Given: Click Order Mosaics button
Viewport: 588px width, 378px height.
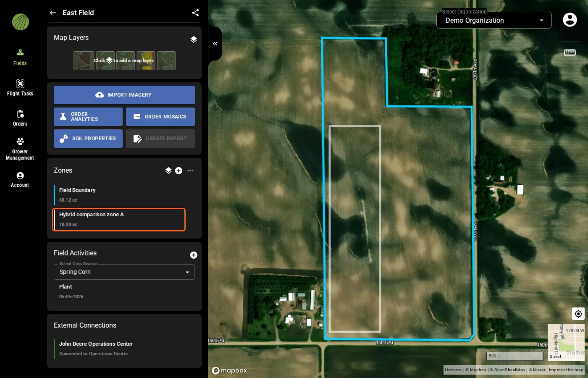Looking at the screenshot, I should point(160,117).
